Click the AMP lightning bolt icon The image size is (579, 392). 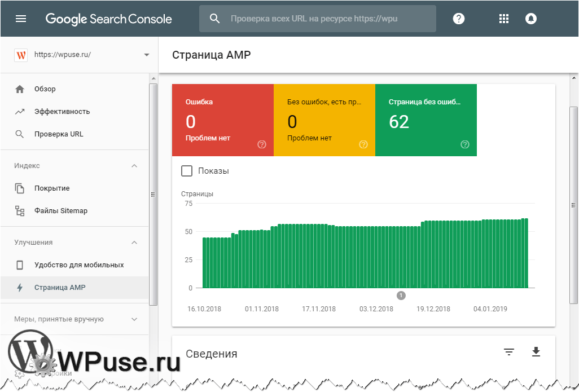20,288
